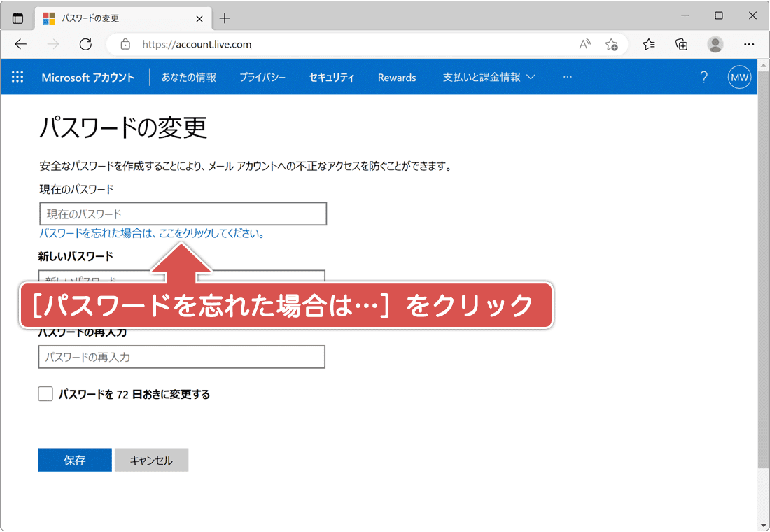Click the forgot password link
Image resolution: width=770 pixels, height=532 pixels.
click(x=152, y=234)
